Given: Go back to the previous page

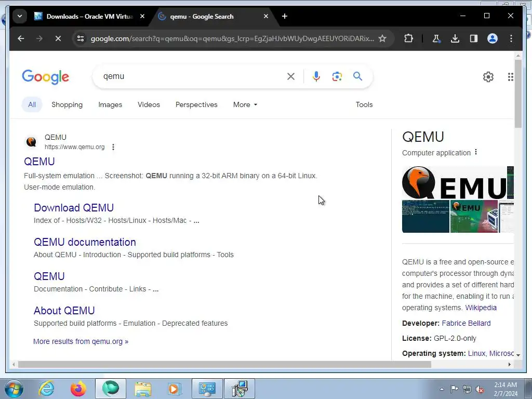Looking at the screenshot, I should tap(21, 38).
